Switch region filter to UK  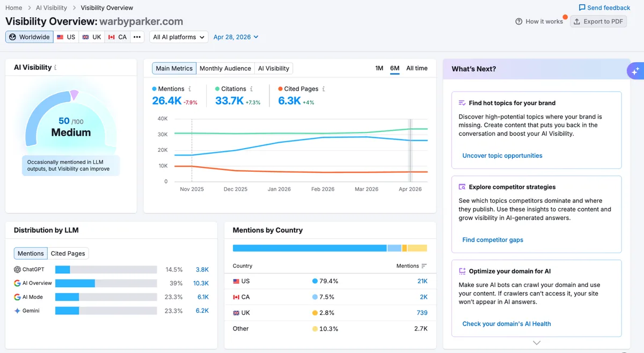92,37
